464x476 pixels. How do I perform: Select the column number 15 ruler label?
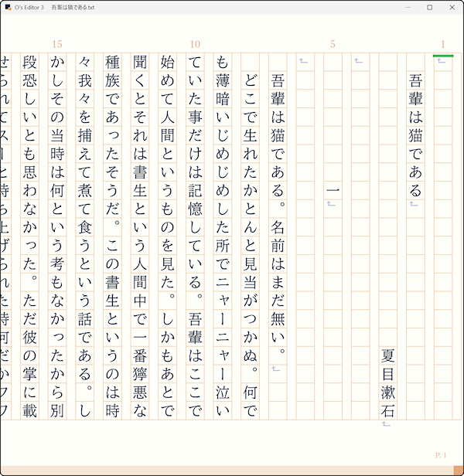coord(56,45)
